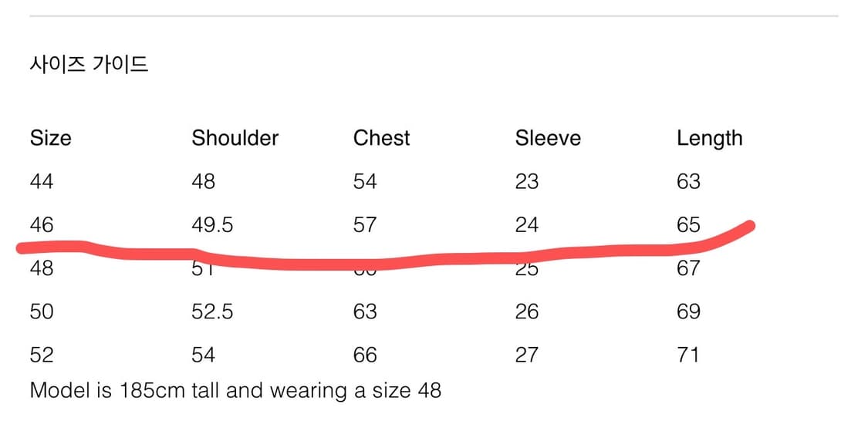Select size 44 in the table
Viewport: 868px width, 431px height.
[x=42, y=181]
